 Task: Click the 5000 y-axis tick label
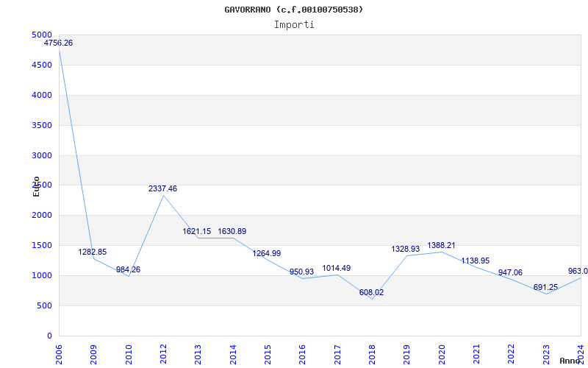pos(42,35)
